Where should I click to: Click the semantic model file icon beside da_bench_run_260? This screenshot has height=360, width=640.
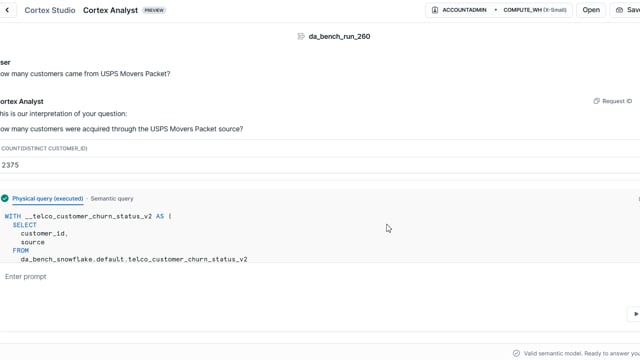[x=301, y=36]
